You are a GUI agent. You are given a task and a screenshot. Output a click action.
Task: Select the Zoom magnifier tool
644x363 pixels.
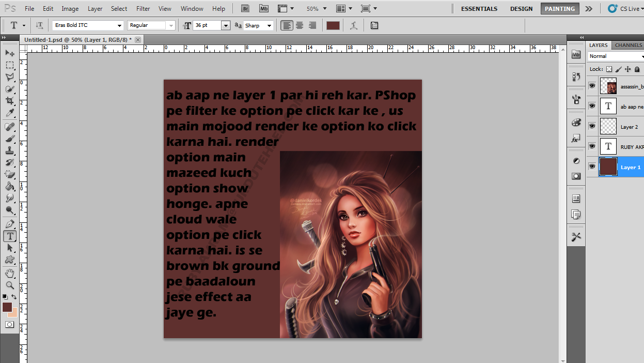point(10,285)
